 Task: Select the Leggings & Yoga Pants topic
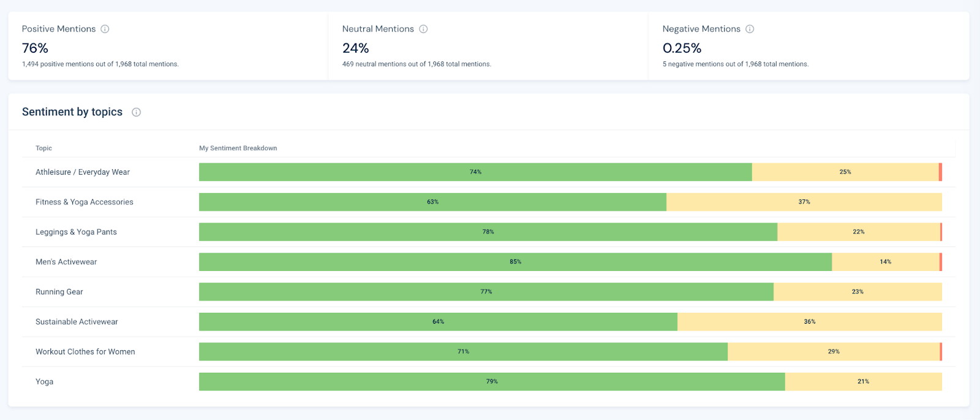pos(76,232)
